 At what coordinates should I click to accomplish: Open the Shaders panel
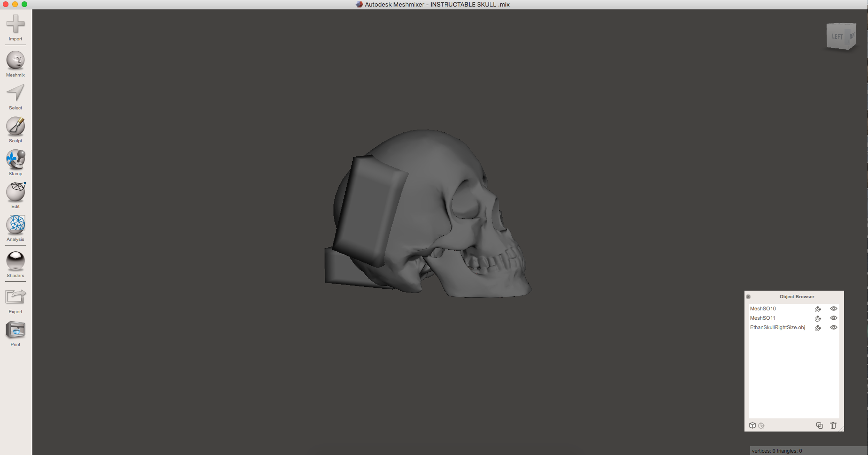(x=15, y=264)
